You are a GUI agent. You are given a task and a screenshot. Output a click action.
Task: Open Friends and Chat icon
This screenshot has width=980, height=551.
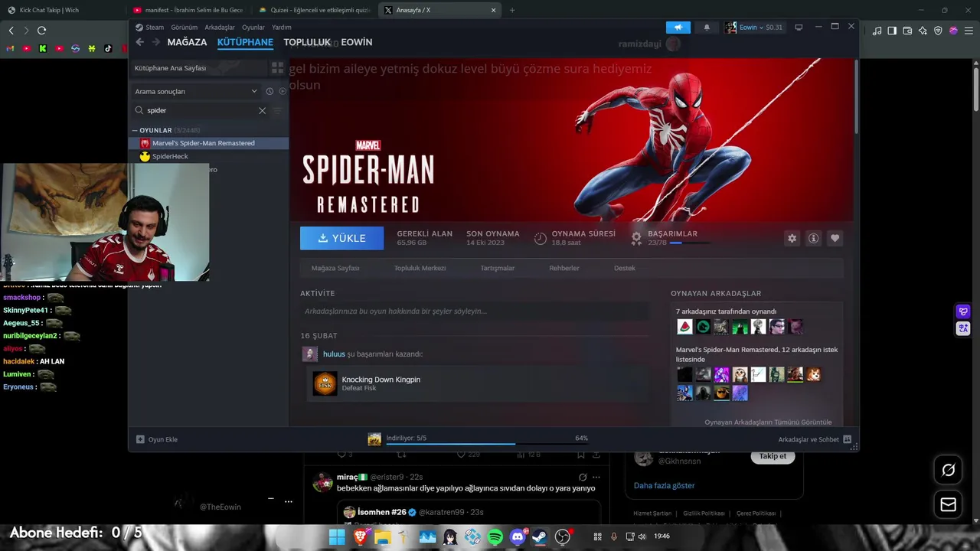[x=847, y=439]
